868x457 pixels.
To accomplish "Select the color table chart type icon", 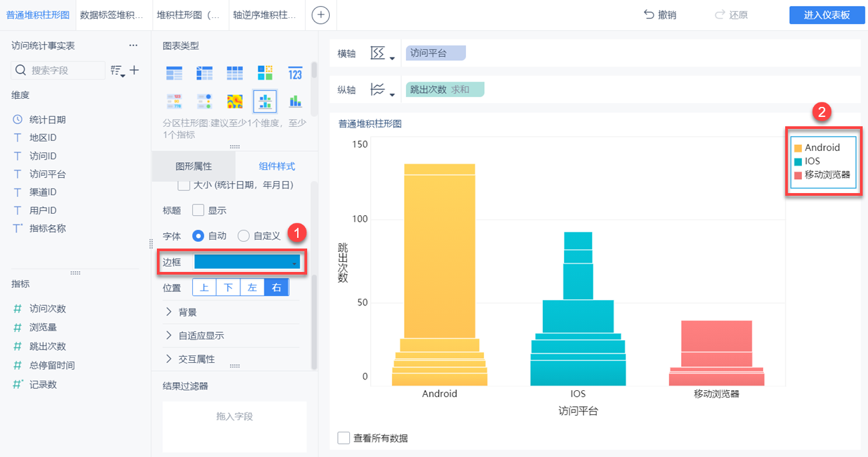I will pyautogui.click(x=174, y=101).
